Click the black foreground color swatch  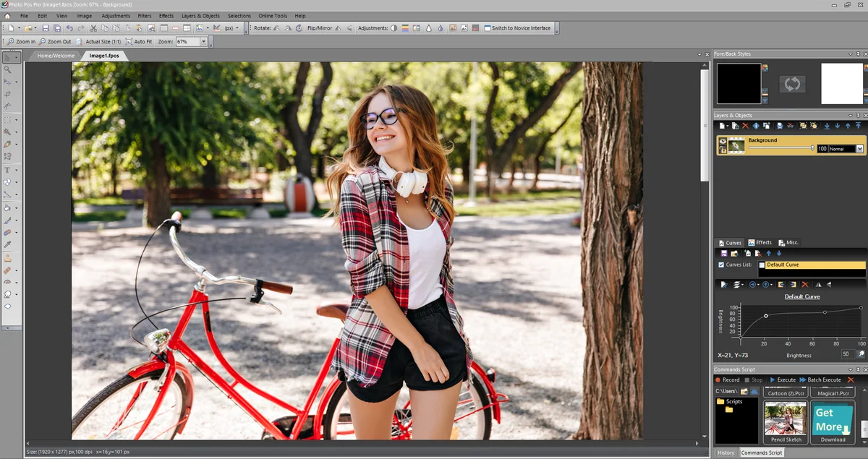click(739, 84)
